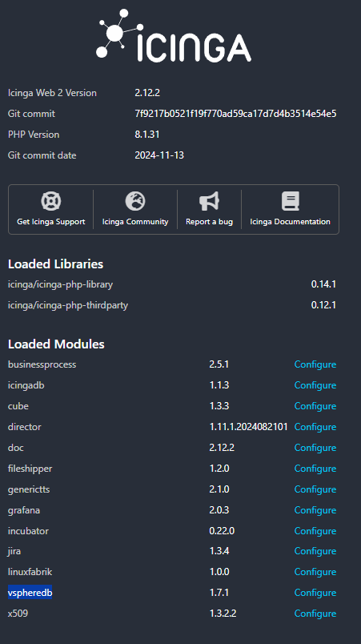Click the Icinga Documentation book icon
Screen dimensions: 361x644
click(290, 201)
